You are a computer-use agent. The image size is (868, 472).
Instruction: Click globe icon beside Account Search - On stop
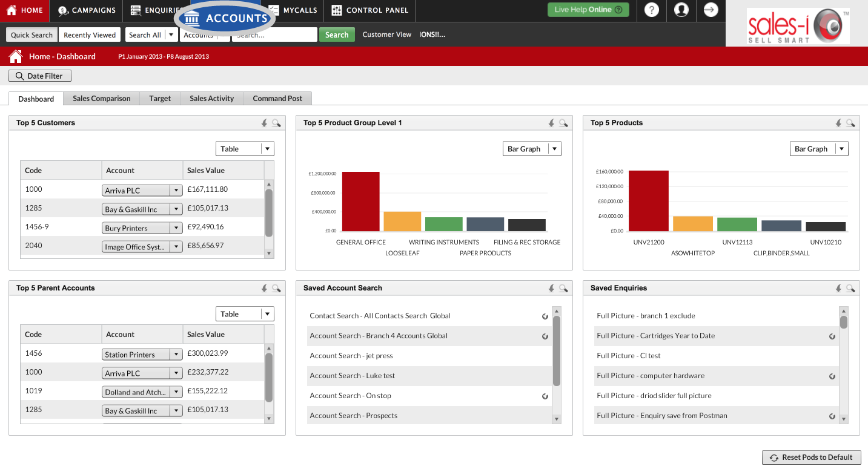click(545, 396)
